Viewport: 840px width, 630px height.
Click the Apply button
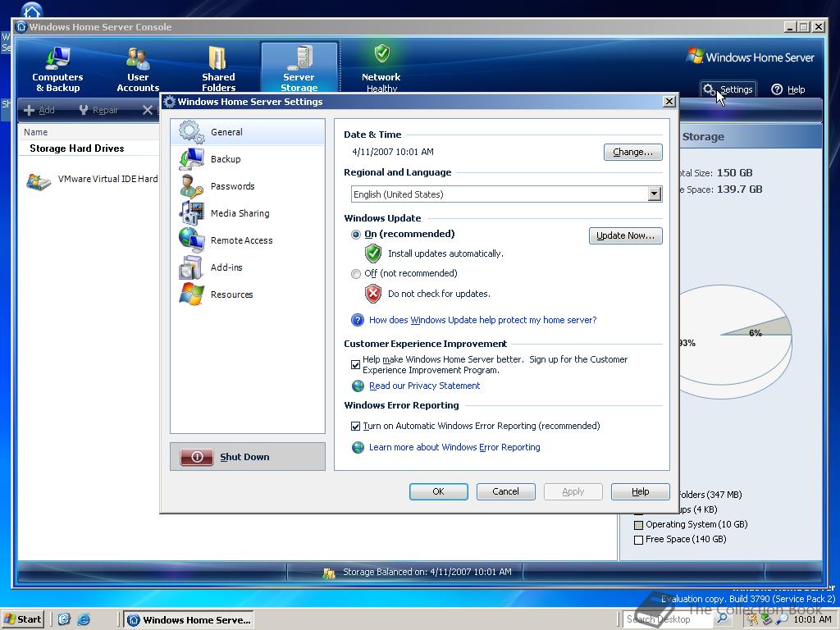coord(573,491)
